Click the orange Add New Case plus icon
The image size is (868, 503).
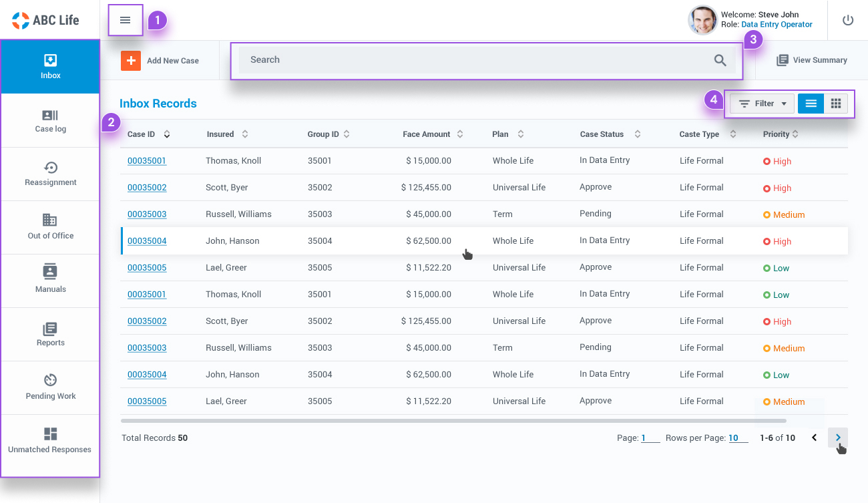(131, 60)
